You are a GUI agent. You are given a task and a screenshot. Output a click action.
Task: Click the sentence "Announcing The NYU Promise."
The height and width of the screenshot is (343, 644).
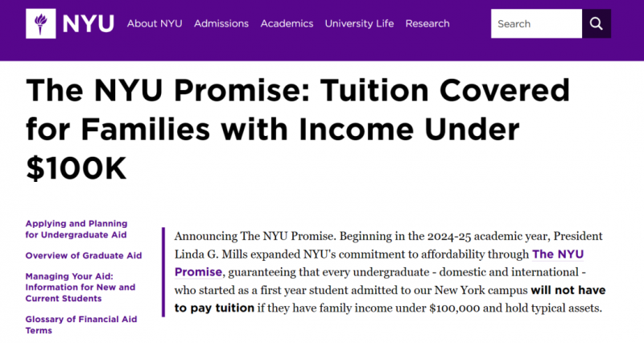[x=255, y=236]
